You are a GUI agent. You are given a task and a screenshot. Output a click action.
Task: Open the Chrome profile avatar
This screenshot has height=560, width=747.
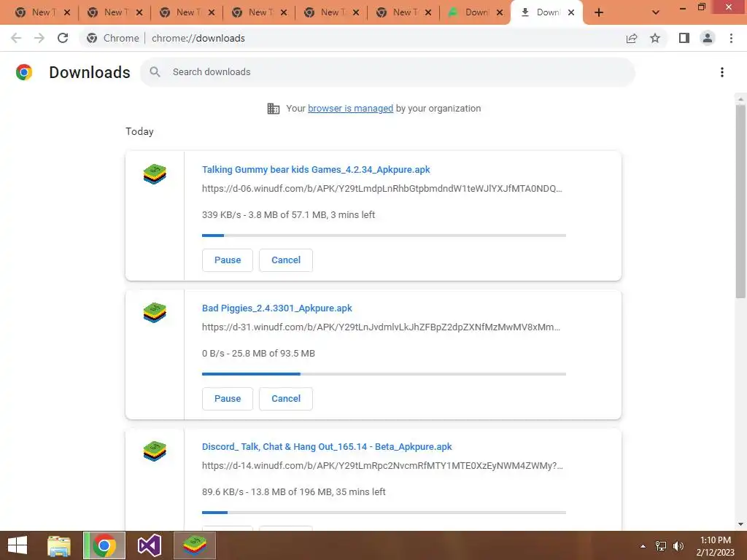coord(708,38)
